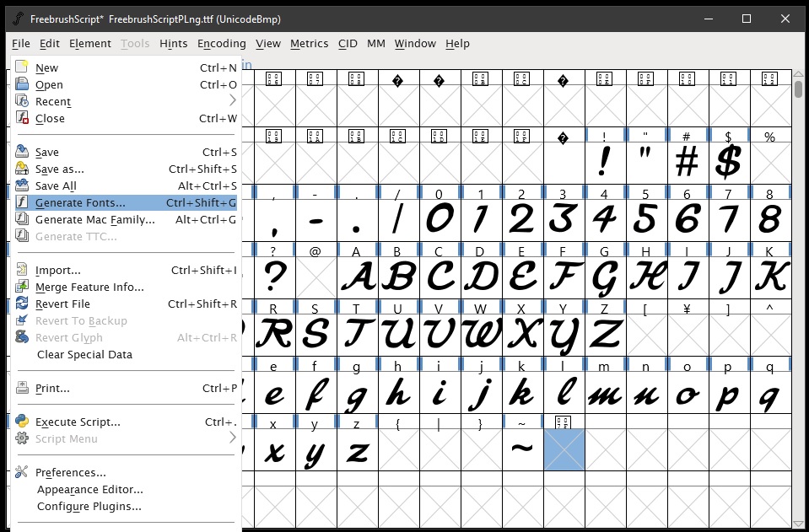Click the Generate Mac Family icon
Image resolution: width=809 pixels, height=532 pixels.
point(22,219)
